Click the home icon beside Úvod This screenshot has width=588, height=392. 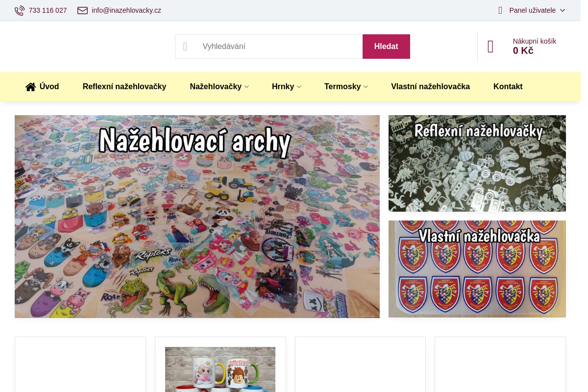point(30,87)
